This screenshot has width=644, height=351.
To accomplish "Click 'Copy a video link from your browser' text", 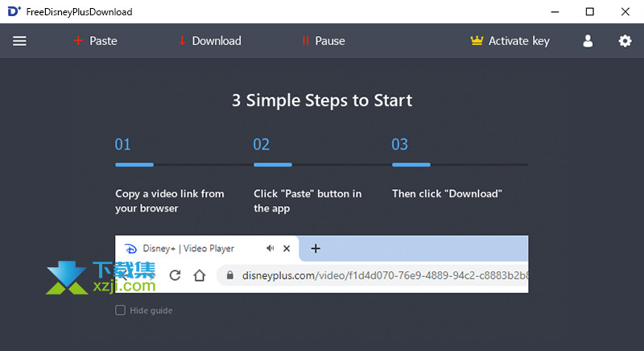I will click(170, 200).
